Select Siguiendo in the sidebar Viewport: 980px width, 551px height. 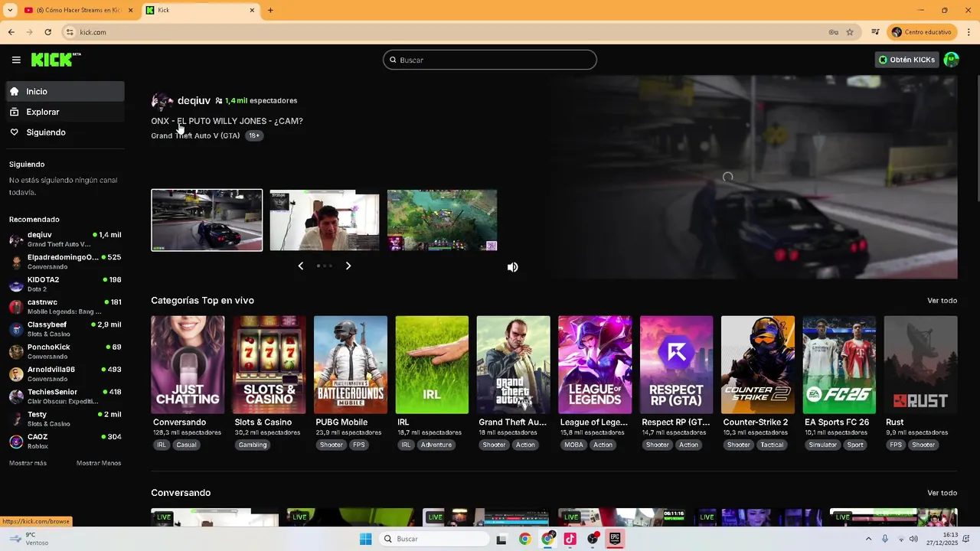(65, 132)
